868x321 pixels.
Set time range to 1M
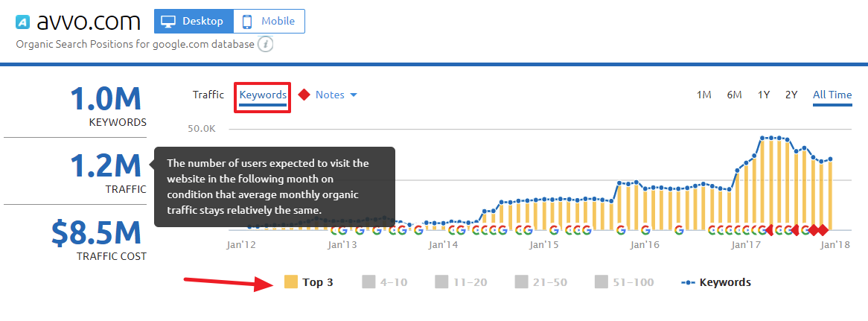pos(703,95)
